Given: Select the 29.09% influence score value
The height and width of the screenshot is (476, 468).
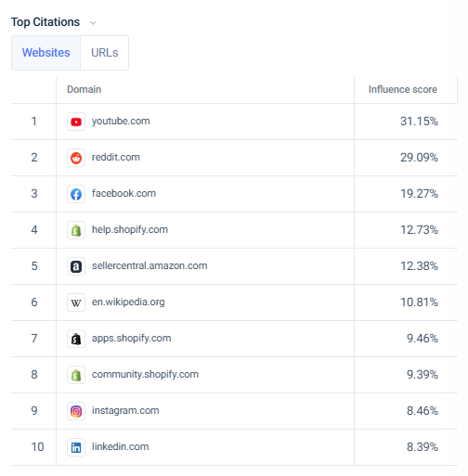Looking at the screenshot, I should (x=419, y=158).
